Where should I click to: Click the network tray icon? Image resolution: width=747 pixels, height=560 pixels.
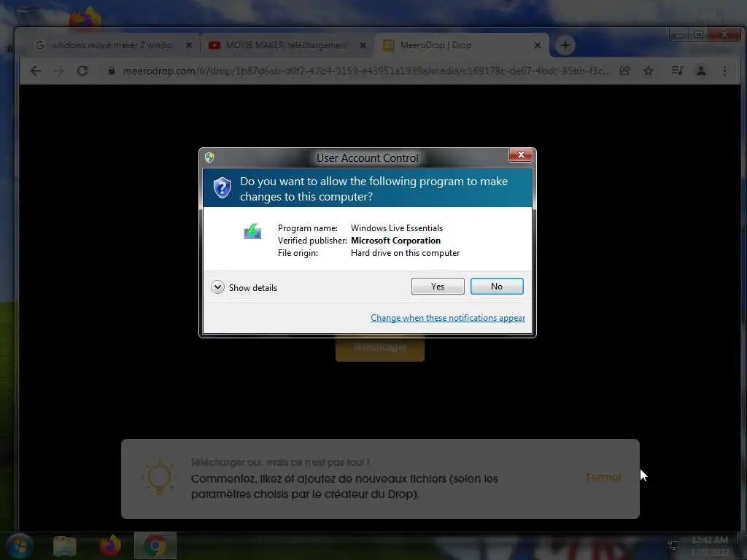[x=673, y=545]
